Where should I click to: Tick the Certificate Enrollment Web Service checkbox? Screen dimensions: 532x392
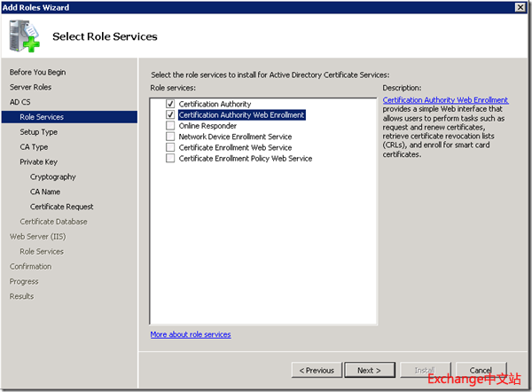click(x=170, y=147)
